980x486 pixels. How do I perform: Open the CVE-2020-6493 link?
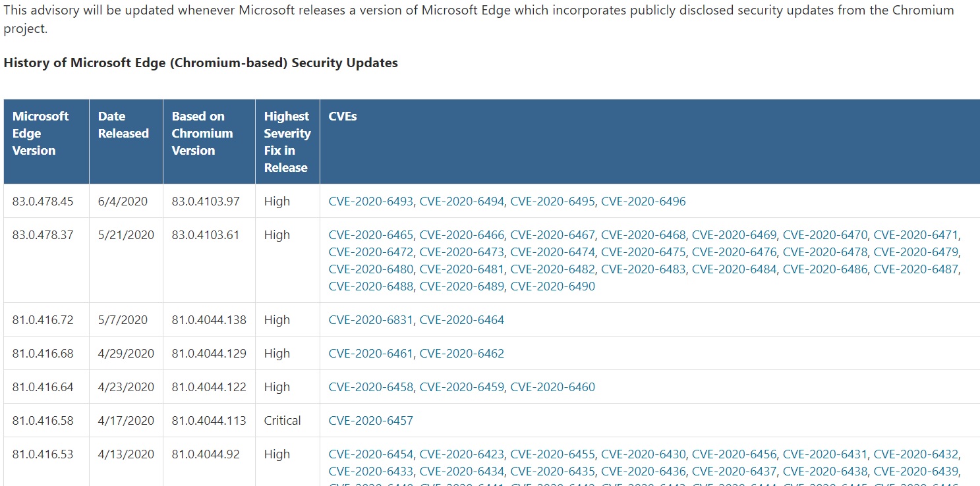(x=371, y=202)
